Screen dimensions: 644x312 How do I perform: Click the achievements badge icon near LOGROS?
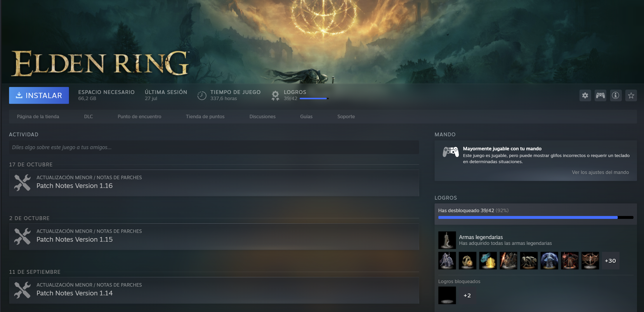coord(275,95)
